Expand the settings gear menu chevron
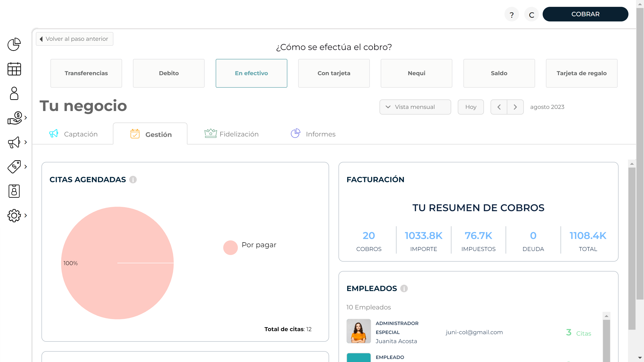Image resolution: width=644 pixels, height=362 pixels. coord(25,215)
